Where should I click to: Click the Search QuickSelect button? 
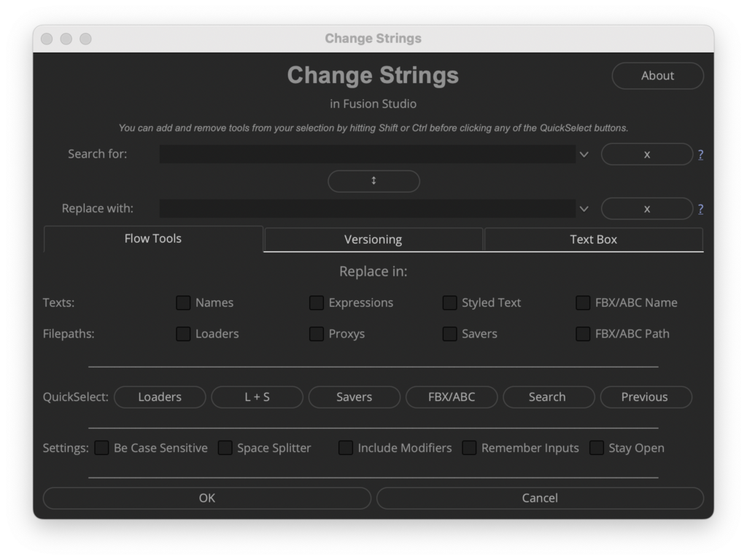(x=549, y=397)
